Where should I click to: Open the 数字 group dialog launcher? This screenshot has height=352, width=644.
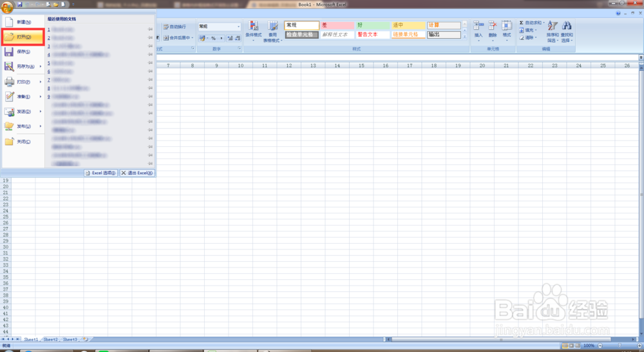tap(240, 48)
